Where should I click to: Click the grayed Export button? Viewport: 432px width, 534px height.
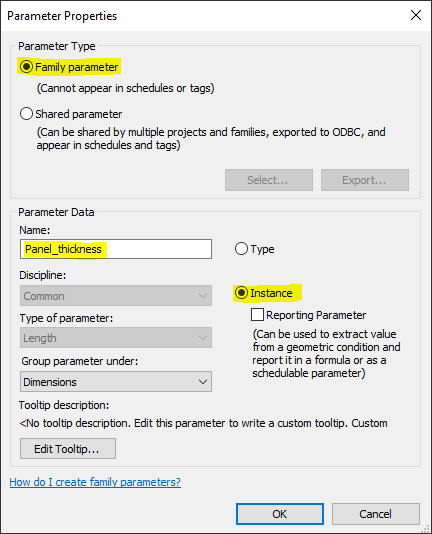tap(365, 180)
